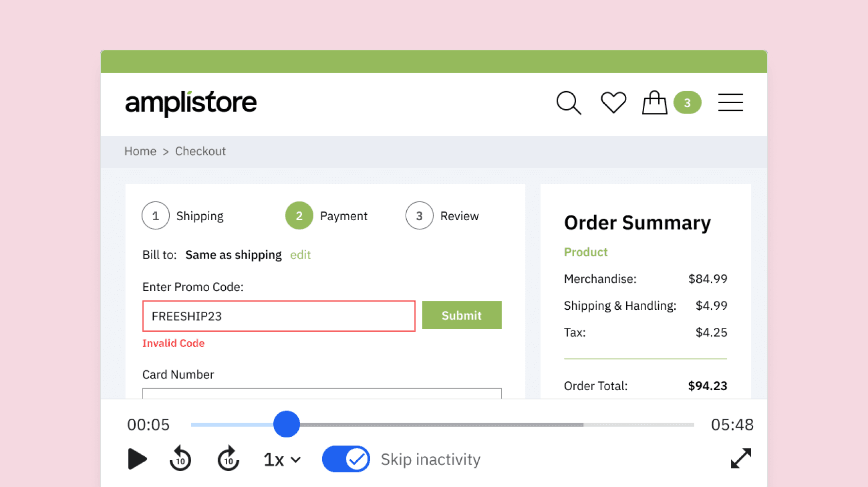Skip forward 10 seconds in playback
This screenshot has height=487, width=868.
click(x=227, y=458)
